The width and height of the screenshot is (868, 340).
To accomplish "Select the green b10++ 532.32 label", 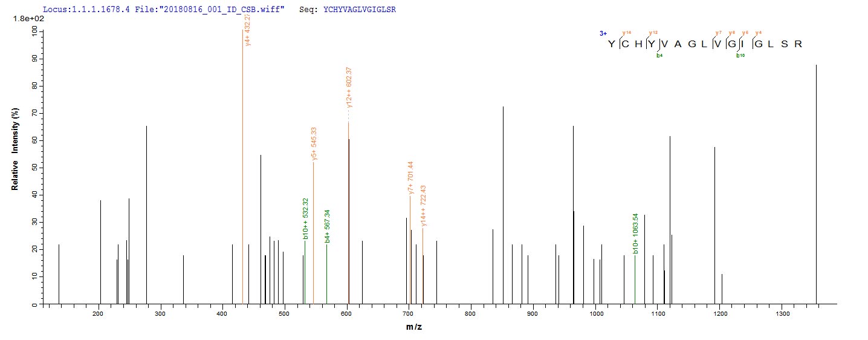I will tap(306, 219).
